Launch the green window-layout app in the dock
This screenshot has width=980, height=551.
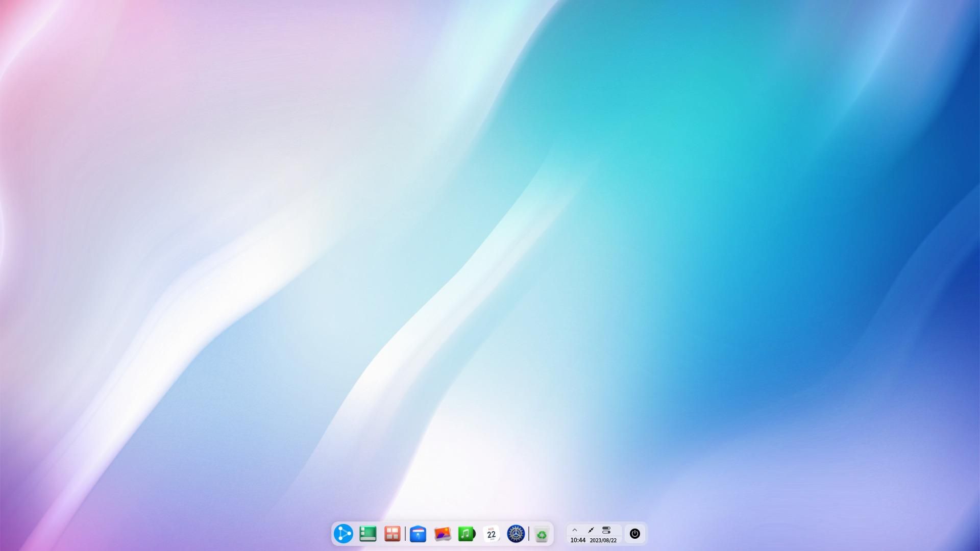pos(368,534)
